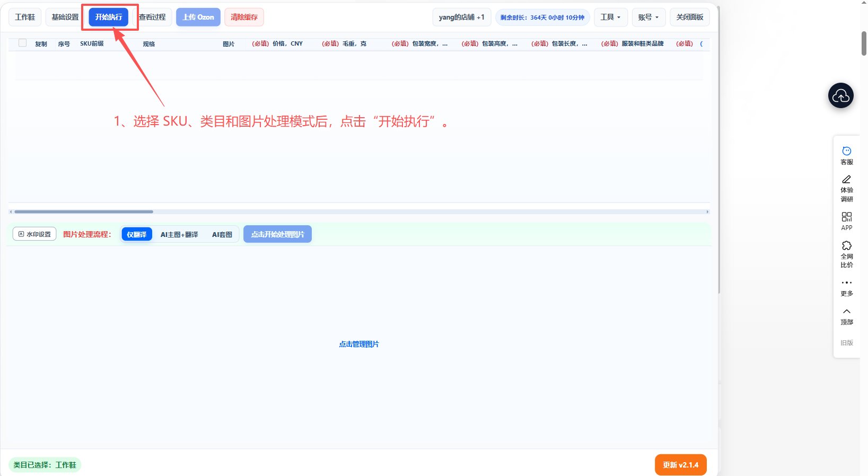Select the 仅翻译 processing mode
This screenshot has height=476, width=868.
(x=137, y=234)
